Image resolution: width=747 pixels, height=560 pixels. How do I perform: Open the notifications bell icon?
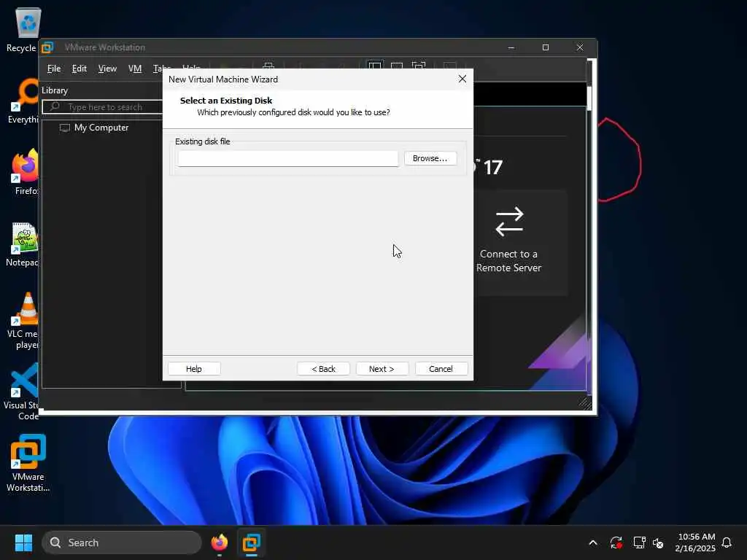pos(727,542)
